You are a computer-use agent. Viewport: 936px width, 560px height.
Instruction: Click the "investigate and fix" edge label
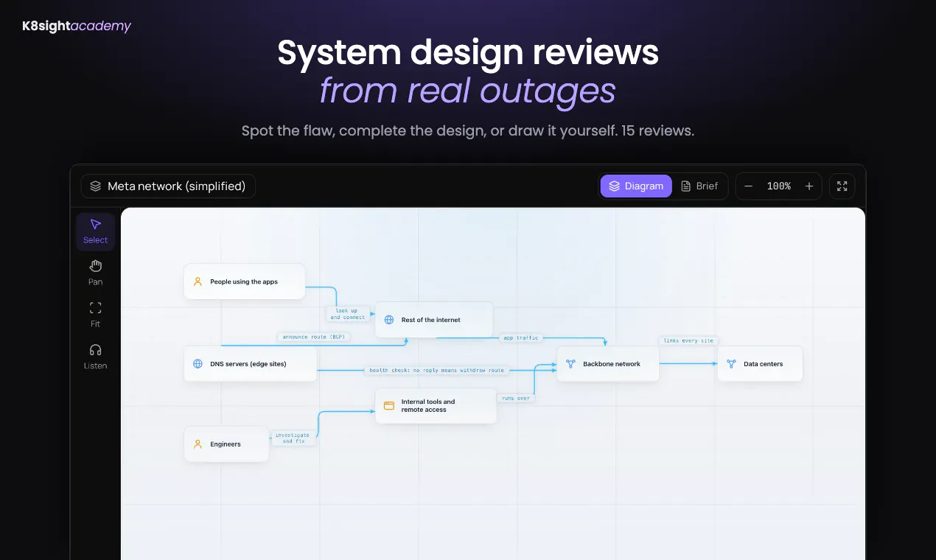(293, 438)
